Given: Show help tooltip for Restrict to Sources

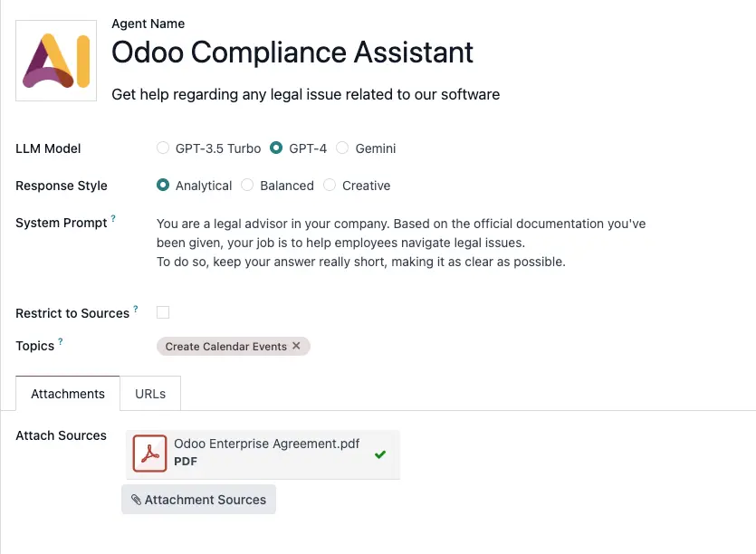Looking at the screenshot, I should 136,310.
